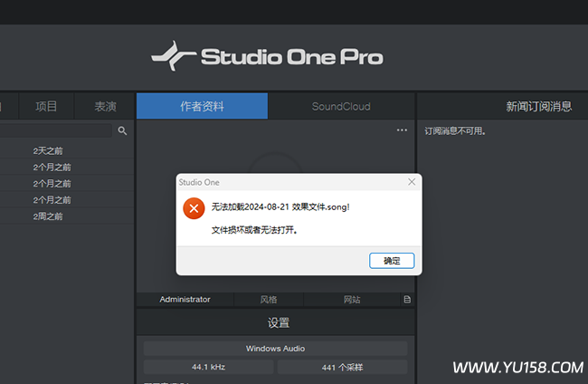Viewport: 588px width, 384px height.
Task: Click the red error icon in dialog
Action: [193, 208]
